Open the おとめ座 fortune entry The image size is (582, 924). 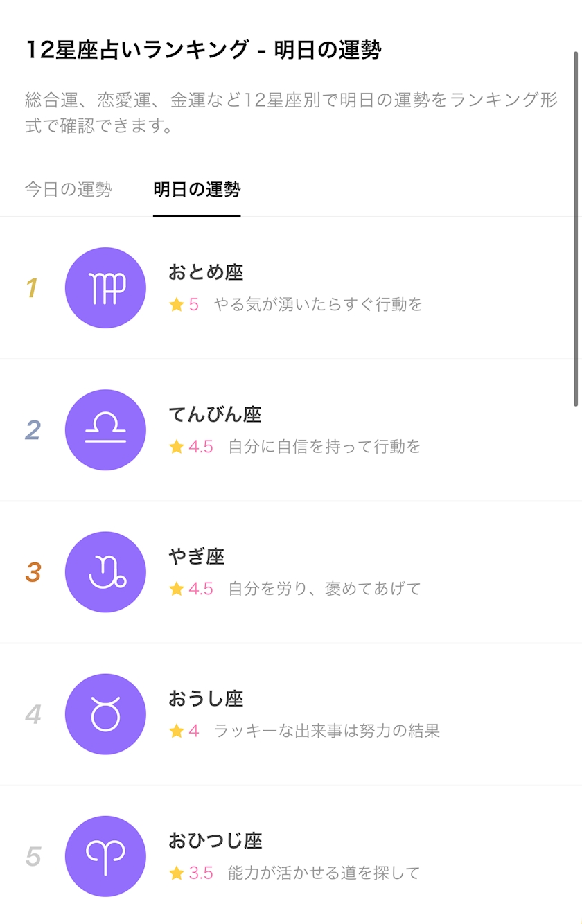206,272
